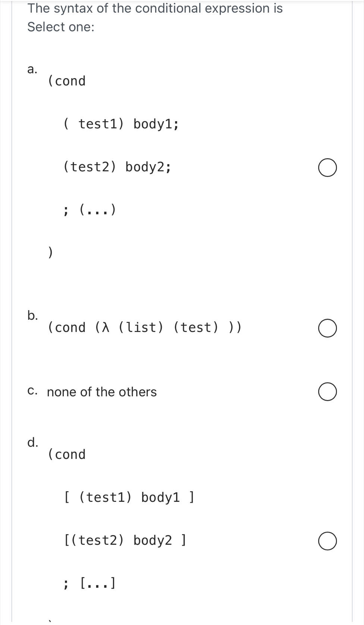The width and height of the screenshot is (364, 625).
Task: Click the 'a.' option label
Action: [x=32, y=69]
